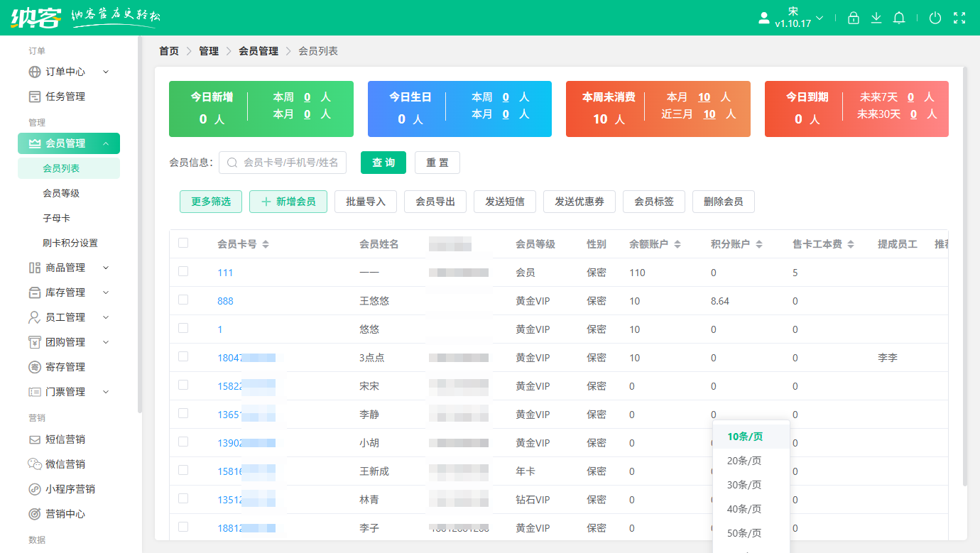This screenshot has width=980, height=553.
Task: Toggle fullscreen with the expand icon
Action: pyautogui.click(x=958, y=18)
